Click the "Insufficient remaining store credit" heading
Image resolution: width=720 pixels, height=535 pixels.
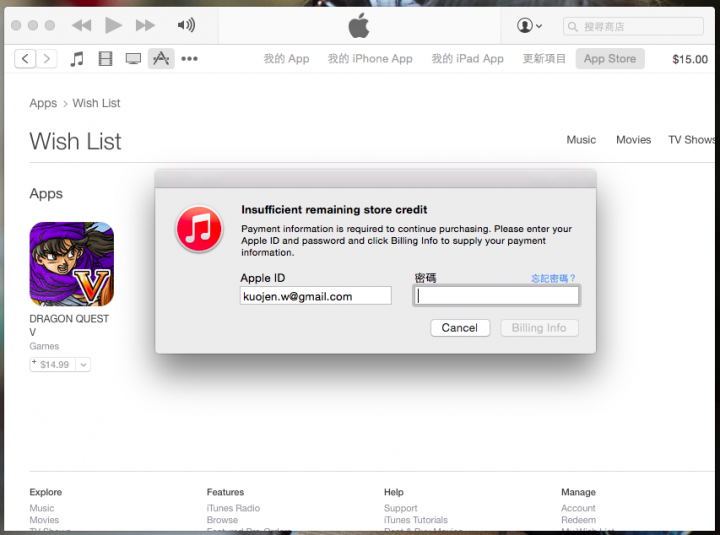pos(334,210)
